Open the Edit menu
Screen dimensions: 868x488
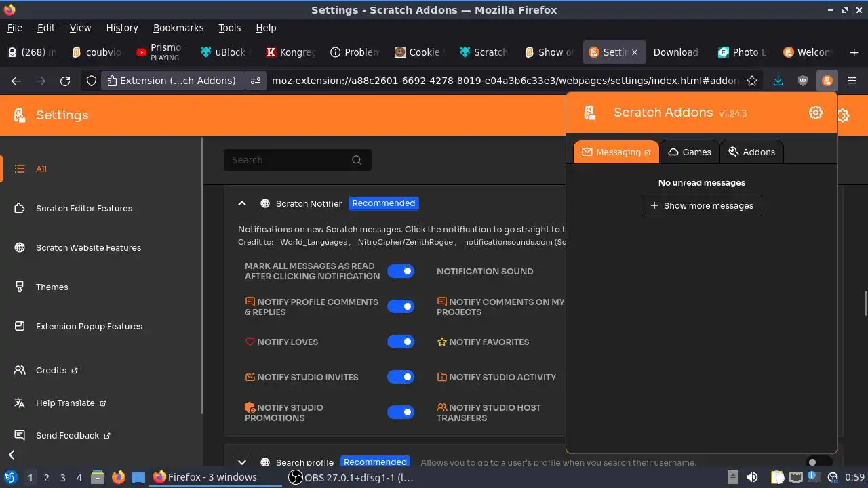point(46,28)
